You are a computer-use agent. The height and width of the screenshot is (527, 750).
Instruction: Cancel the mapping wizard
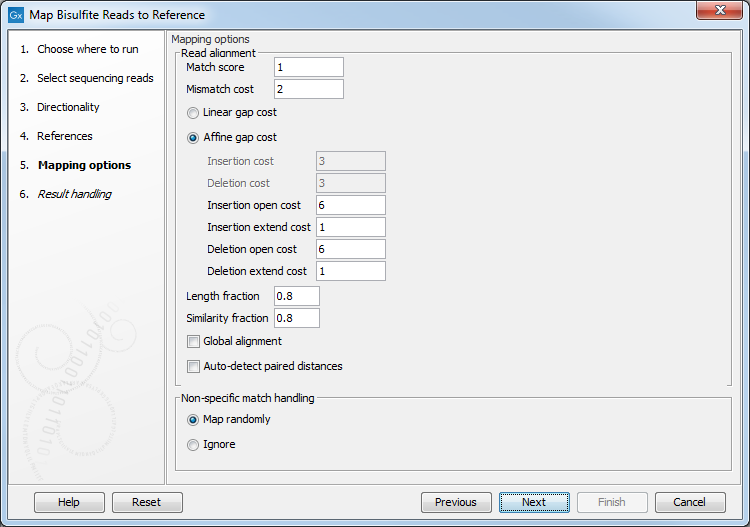689,502
